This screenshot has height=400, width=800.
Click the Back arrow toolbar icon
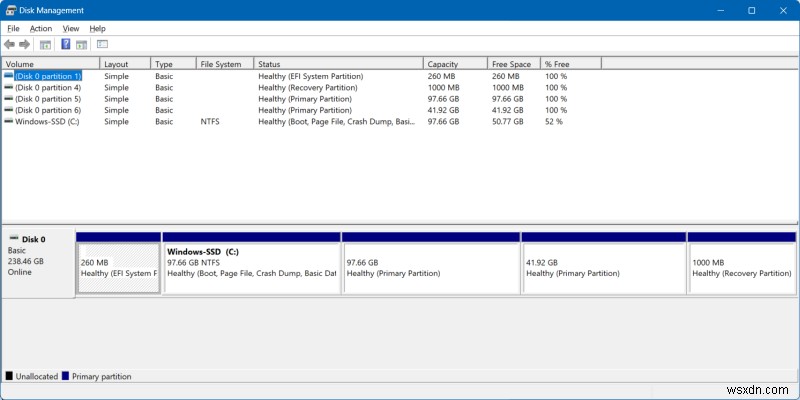9,44
